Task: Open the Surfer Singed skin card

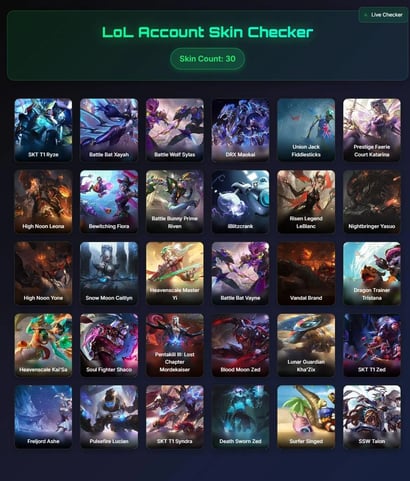Action: coord(306,416)
